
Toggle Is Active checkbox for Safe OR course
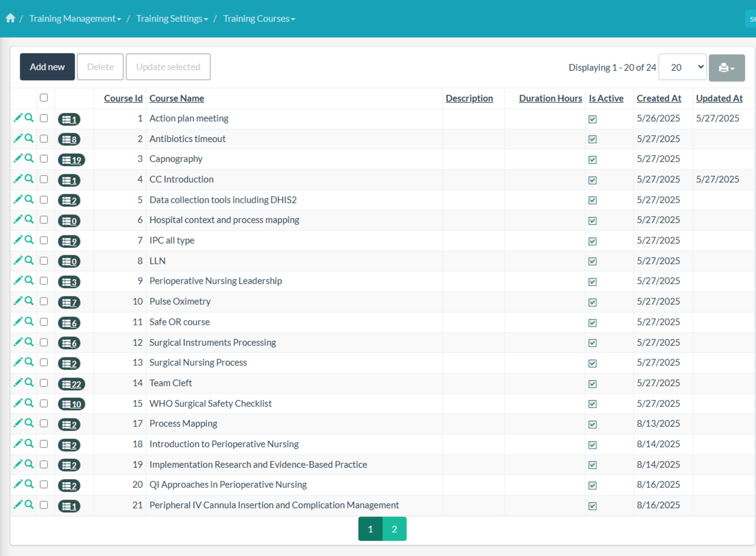593,323
